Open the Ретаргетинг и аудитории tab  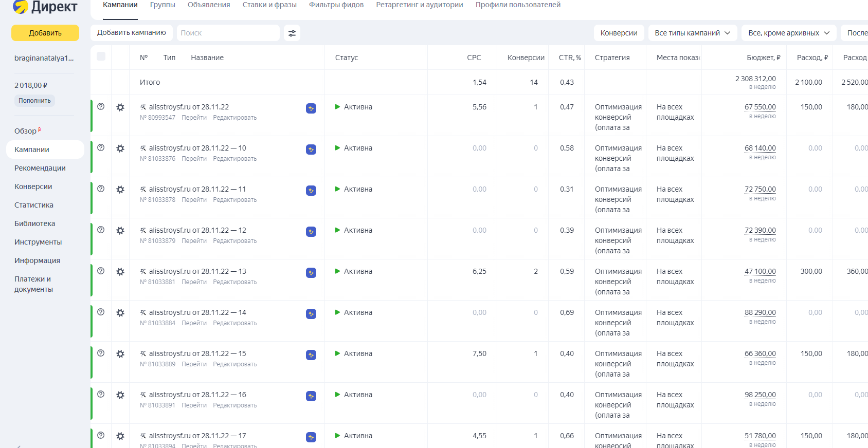[420, 5]
